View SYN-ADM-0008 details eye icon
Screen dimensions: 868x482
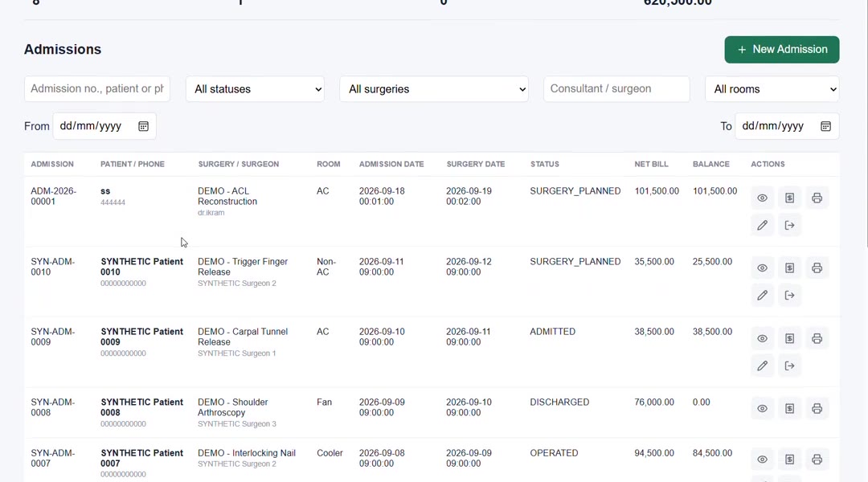click(x=762, y=409)
